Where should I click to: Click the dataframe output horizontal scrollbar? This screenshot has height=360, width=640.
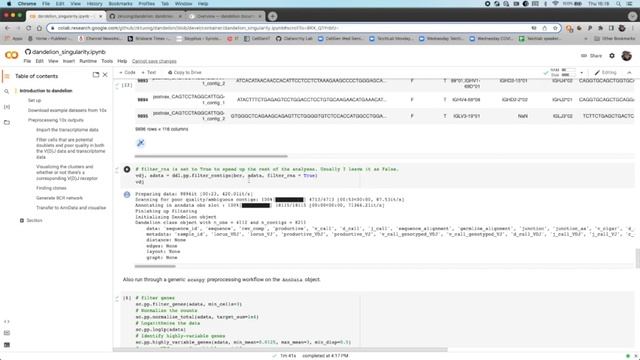[x=211, y=156]
